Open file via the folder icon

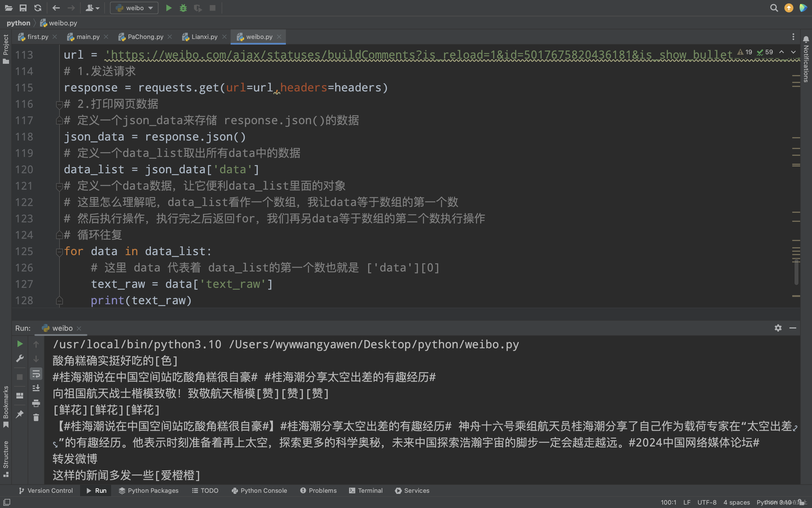[x=9, y=8]
